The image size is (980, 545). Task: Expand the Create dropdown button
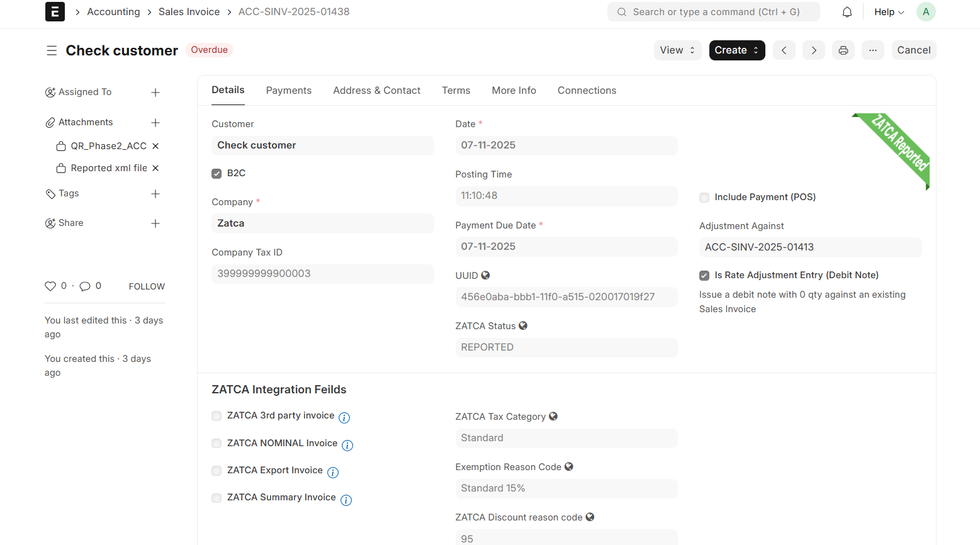point(736,50)
